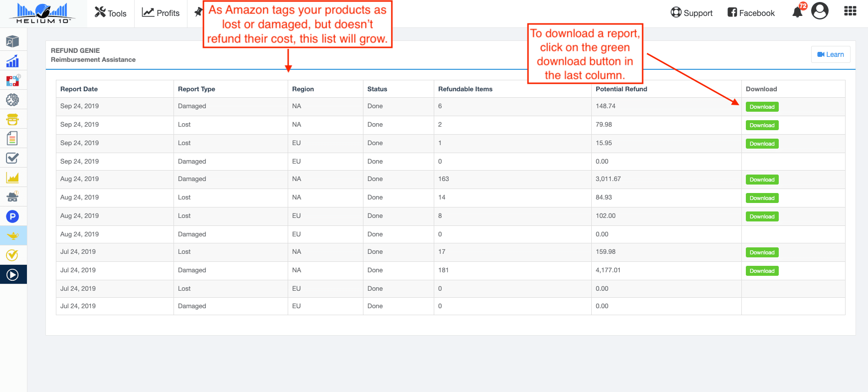This screenshot has width=868, height=392.
Task: Open the apps grid menu icon
Action: click(850, 11)
